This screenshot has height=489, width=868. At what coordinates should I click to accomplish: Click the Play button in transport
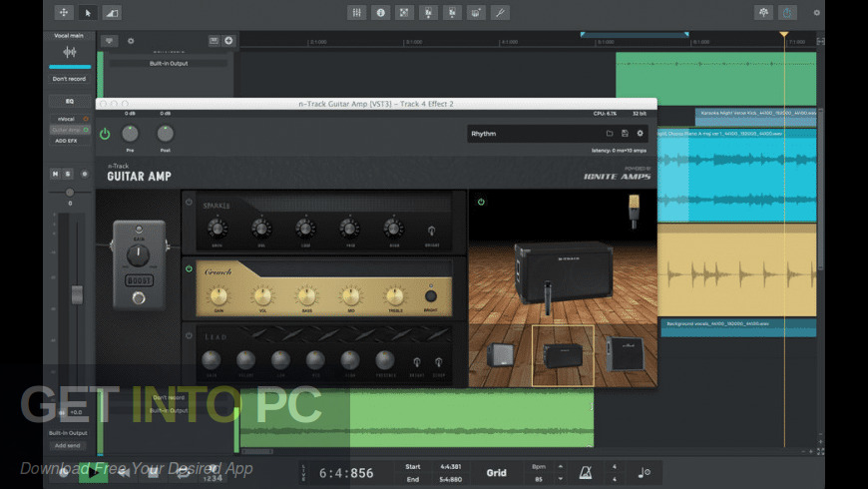93,472
